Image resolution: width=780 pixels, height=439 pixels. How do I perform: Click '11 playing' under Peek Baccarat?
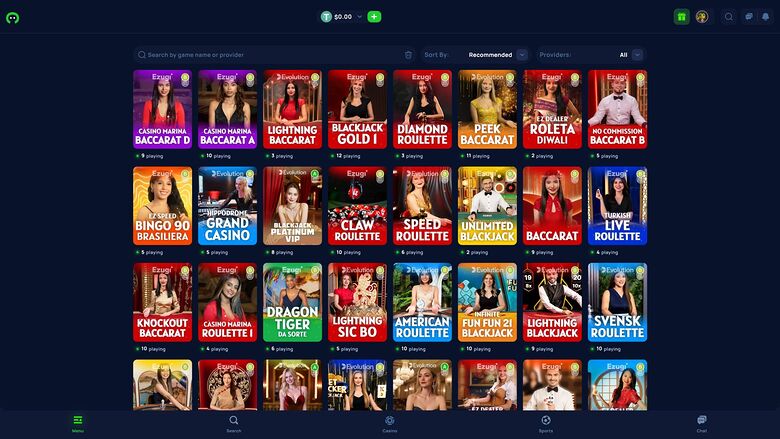coord(478,156)
